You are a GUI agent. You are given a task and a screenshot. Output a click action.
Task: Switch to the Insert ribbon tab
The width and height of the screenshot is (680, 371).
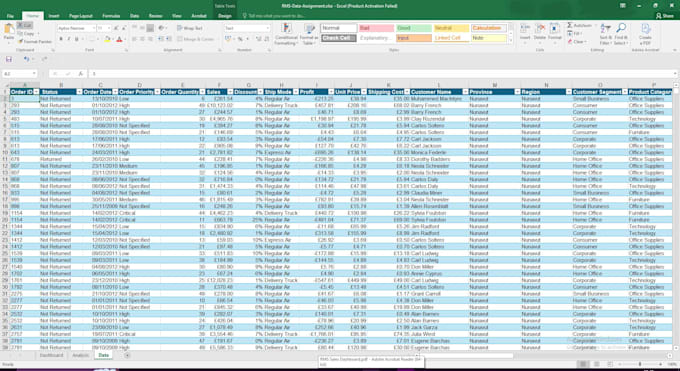tap(54, 16)
